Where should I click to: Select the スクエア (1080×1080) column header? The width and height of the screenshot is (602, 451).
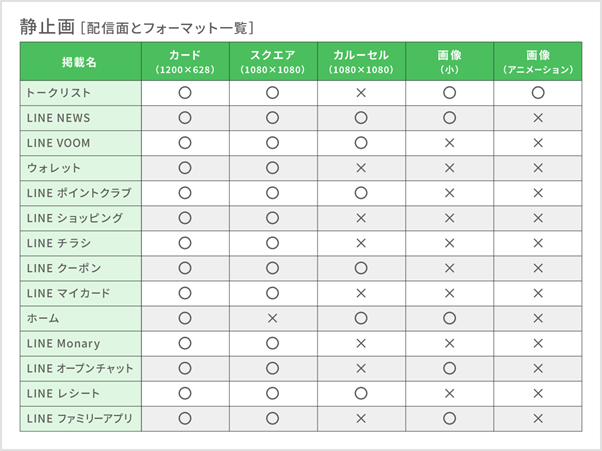(x=273, y=61)
